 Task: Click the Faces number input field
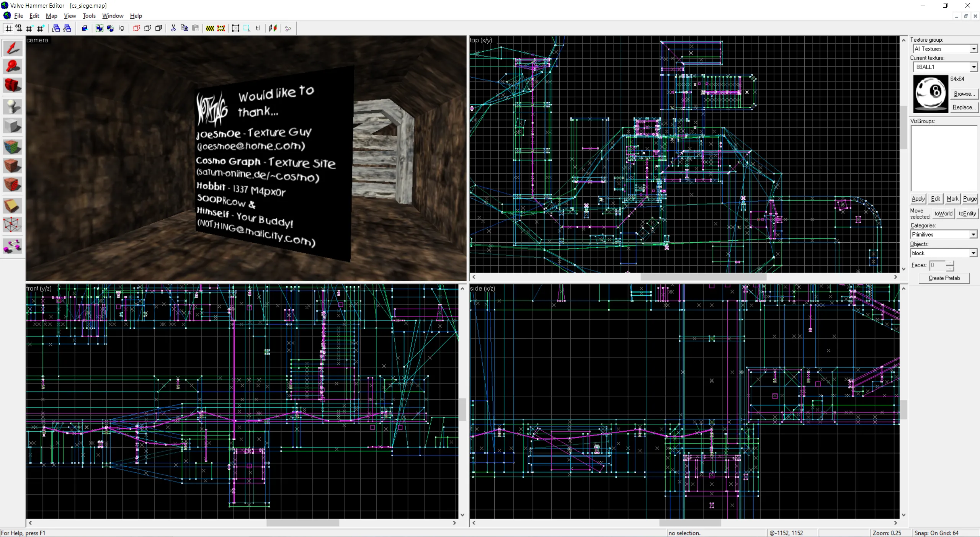point(938,265)
